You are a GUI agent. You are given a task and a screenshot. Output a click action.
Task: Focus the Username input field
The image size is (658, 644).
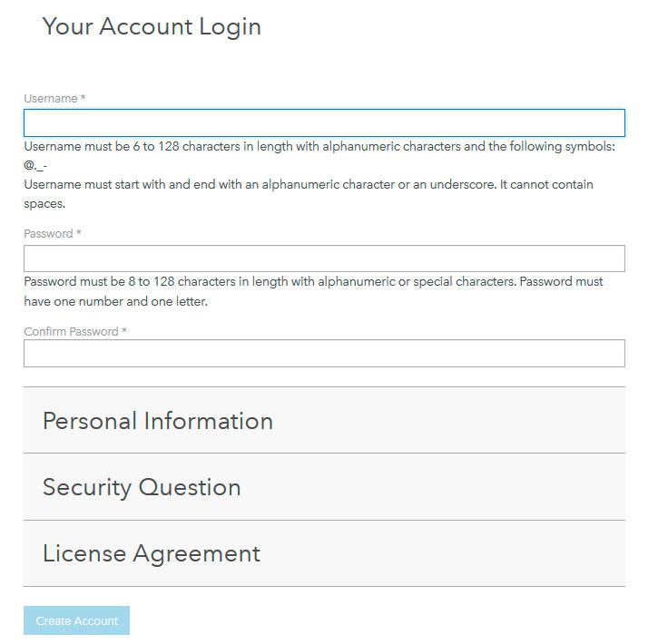coord(324,122)
